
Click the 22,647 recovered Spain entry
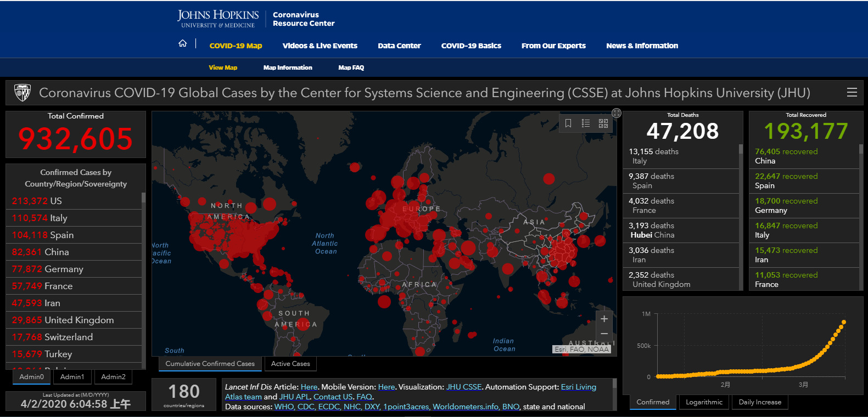pos(804,181)
